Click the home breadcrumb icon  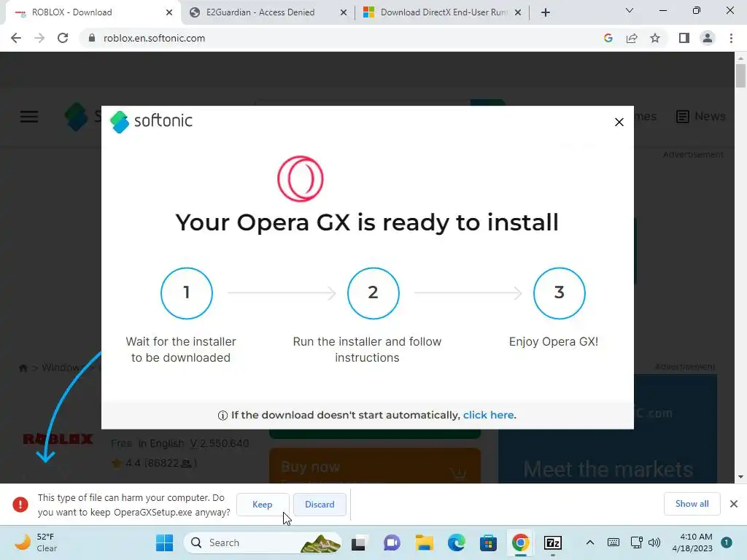[x=23, y=368]
